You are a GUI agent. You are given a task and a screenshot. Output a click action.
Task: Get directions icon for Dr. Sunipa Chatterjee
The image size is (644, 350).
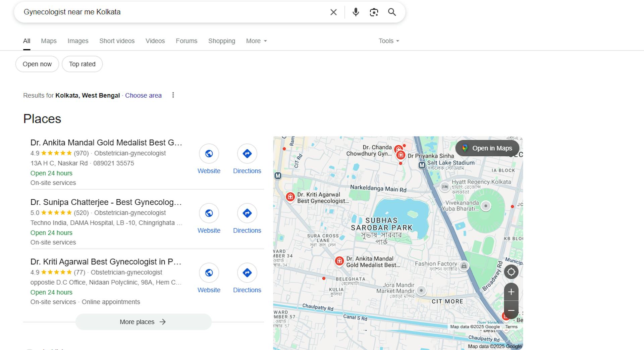(247, 213)
